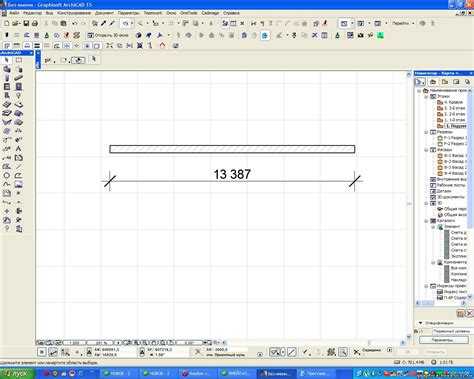Select the highlighted Подвал story in Navigator

click(456, 126)
